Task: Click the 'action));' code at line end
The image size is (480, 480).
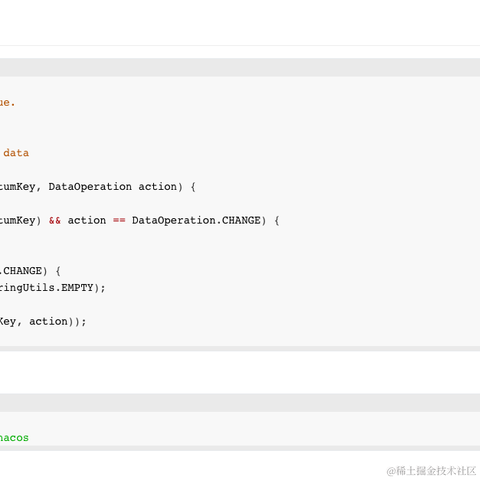Action: [58, 322]
